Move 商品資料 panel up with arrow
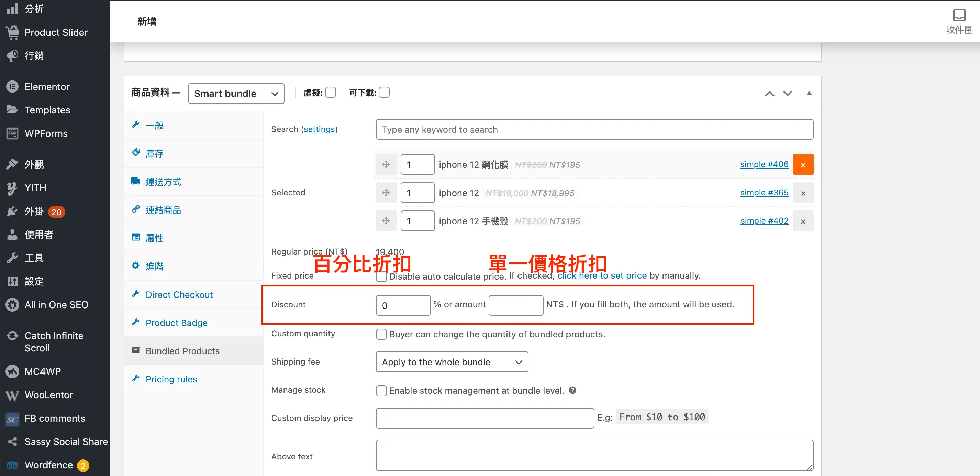The width and height of the screenshot is (980, 476). (x=770, y=93)
